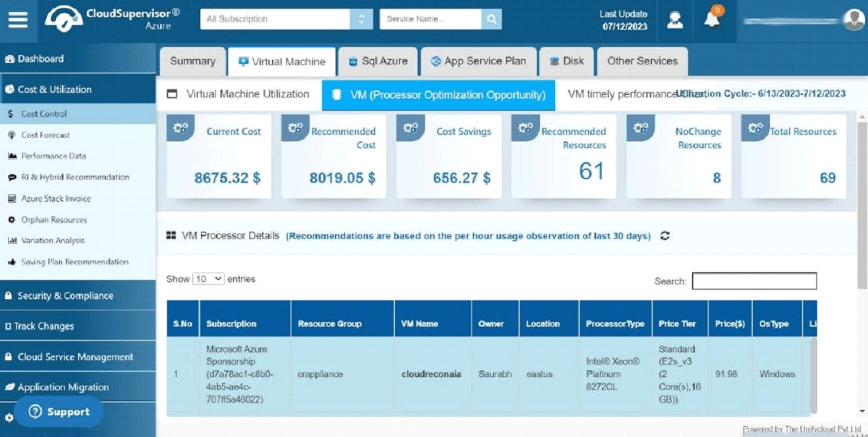Screen dimensions: 868x437
Task: Switch to the Sql Azure tab
Action: pos(378,61)
